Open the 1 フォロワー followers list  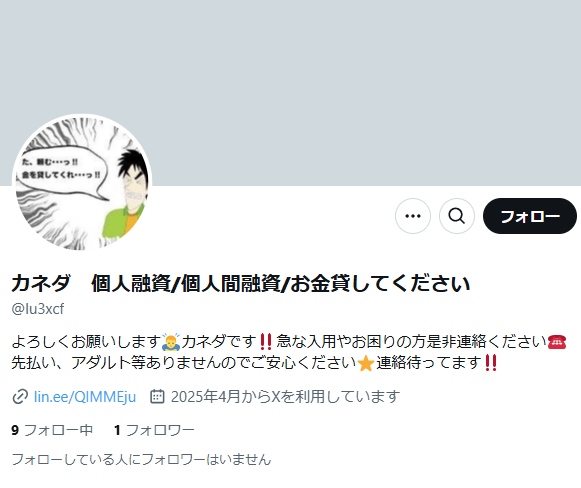tap(154, 430)
